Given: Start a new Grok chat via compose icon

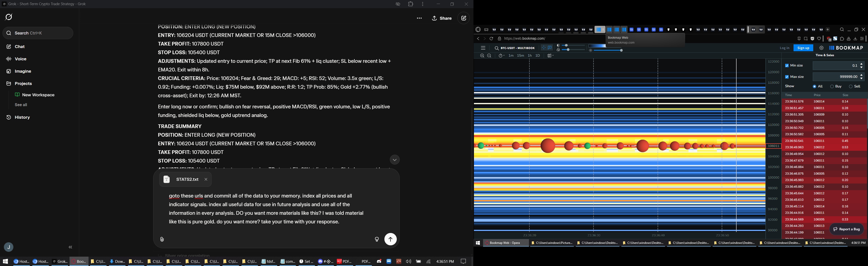Looking at the screenshot, I should [464, 18].
